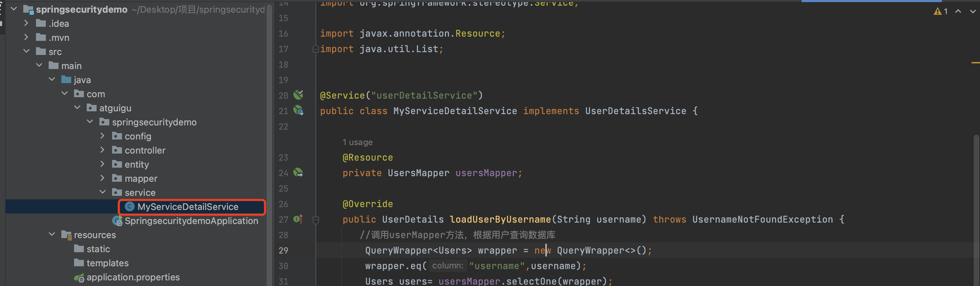The width and height of the screenshot is (980, 286).
Task: Jump to previous highlighted error arrow
Action: 958,11
